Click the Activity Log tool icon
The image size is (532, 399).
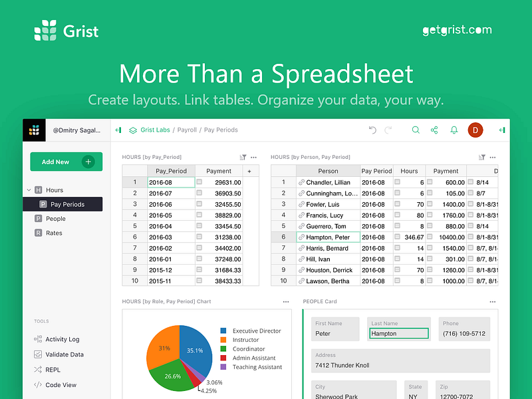click(x=38, y=339)
